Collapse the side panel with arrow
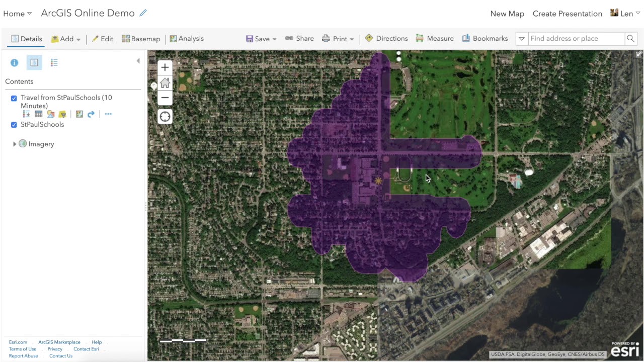Image resolution: width=644 pixels, height=362 pixels. [x=138, y=61]
